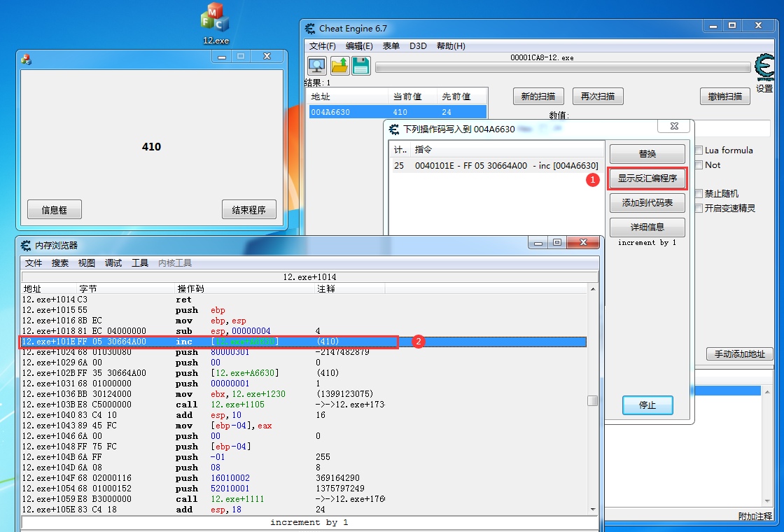Open the 文件(F) menu in Cheat Engine

[322, 46]
